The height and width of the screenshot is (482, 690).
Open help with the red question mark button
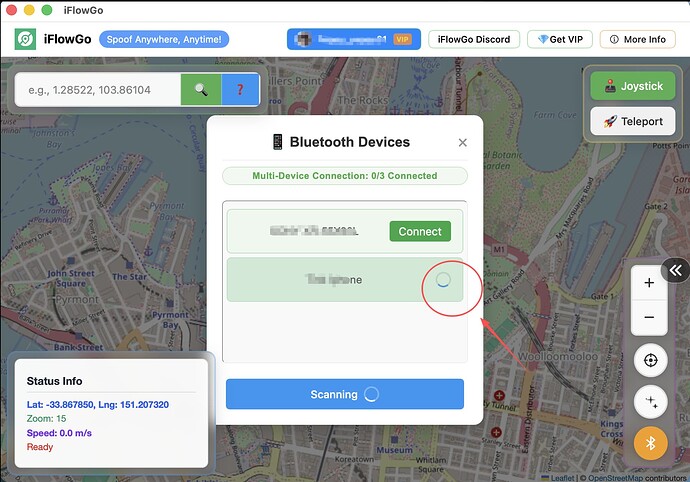pyautogui.click(x=240, y=90)
